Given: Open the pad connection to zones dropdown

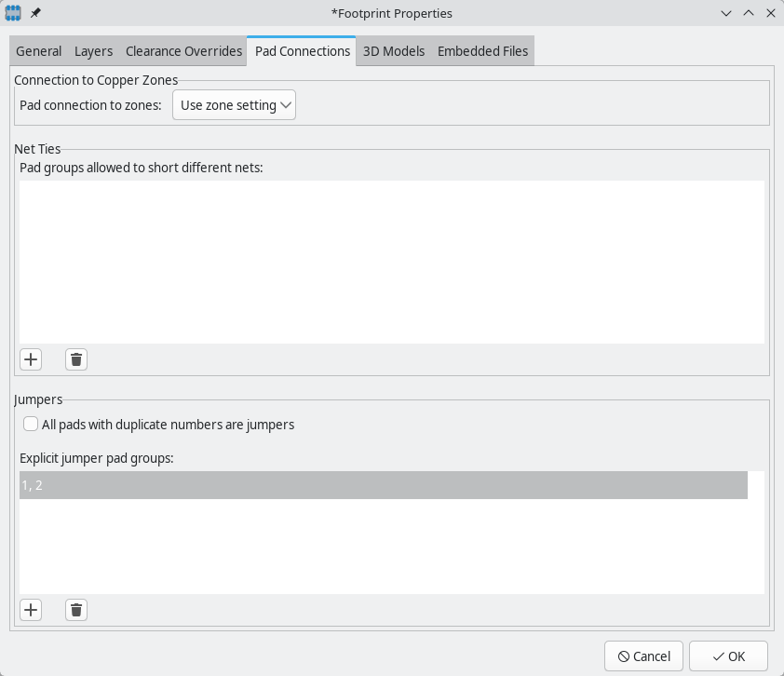Looking at the screenshot, I should tap(233, 105).
